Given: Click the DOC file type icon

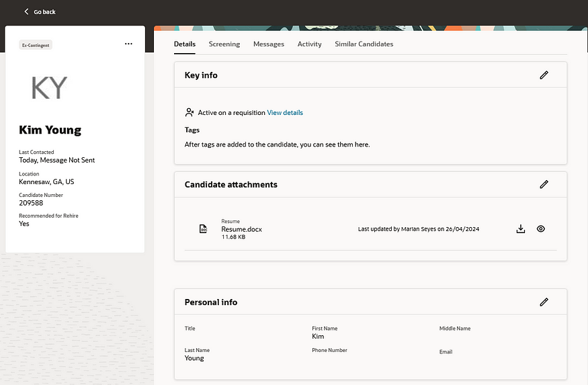Looking at the screenshot, I should coord(203,229).
